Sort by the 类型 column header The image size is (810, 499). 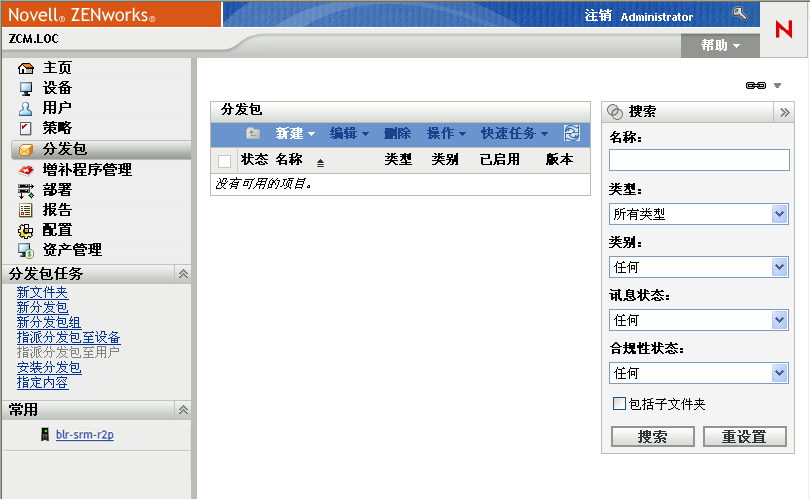pyautogui.click(x=398, y=159)
